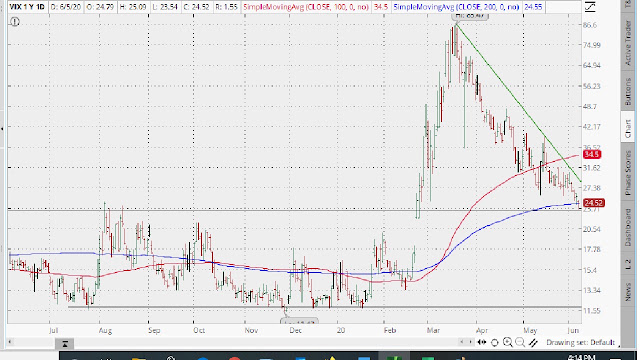Click the zoom in magnifier icon

pyautogui.click(x=508, y=342)
